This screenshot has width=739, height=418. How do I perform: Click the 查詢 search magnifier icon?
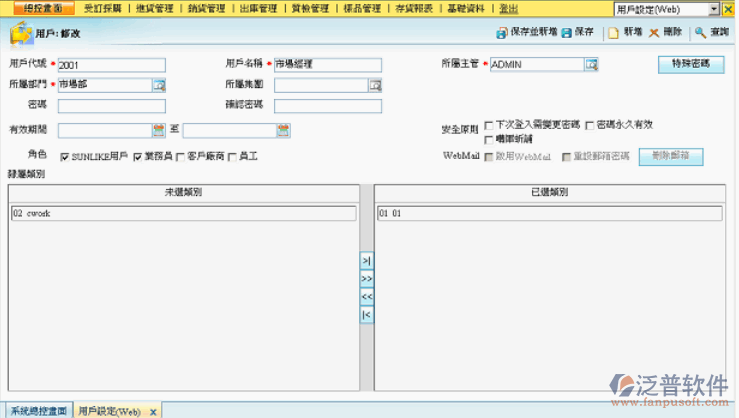(701, 33)
